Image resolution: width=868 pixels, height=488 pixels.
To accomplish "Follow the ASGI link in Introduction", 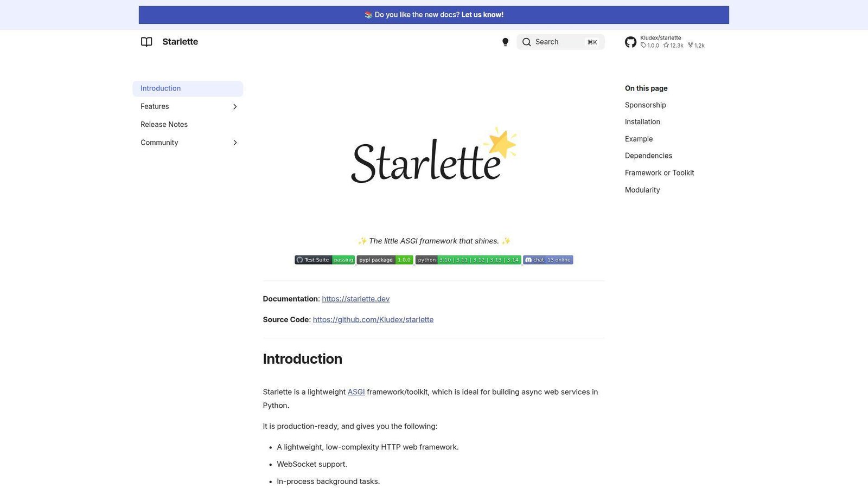I will 356,392.
